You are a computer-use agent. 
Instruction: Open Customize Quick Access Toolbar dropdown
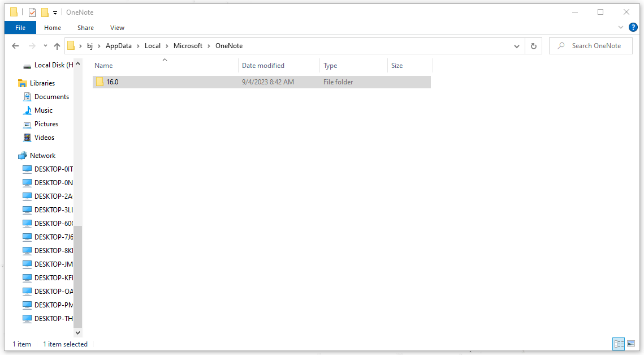pyautogui.click(x=55, y=13)
